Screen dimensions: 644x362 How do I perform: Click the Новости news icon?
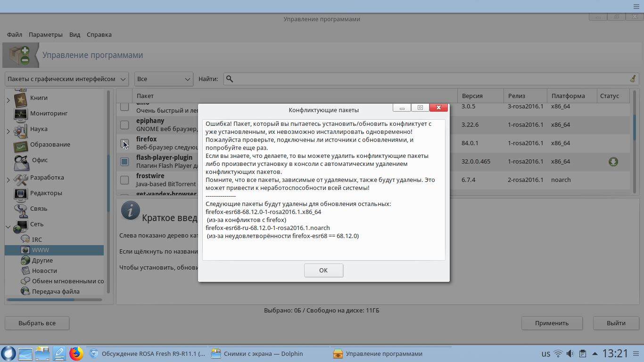pyautogui.click(x=25, y=271)
